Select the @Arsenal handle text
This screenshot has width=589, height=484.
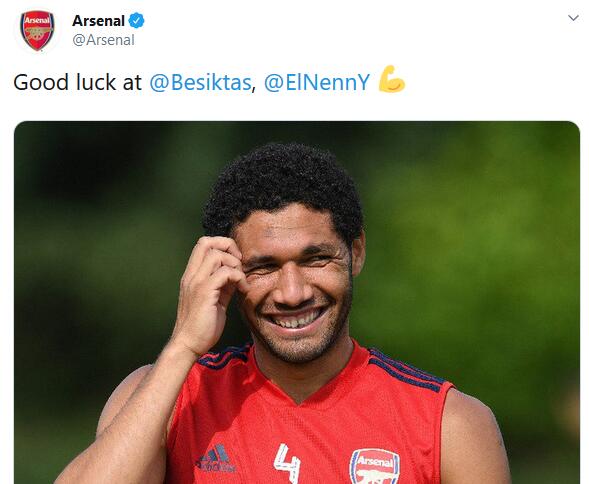[103, 40]
